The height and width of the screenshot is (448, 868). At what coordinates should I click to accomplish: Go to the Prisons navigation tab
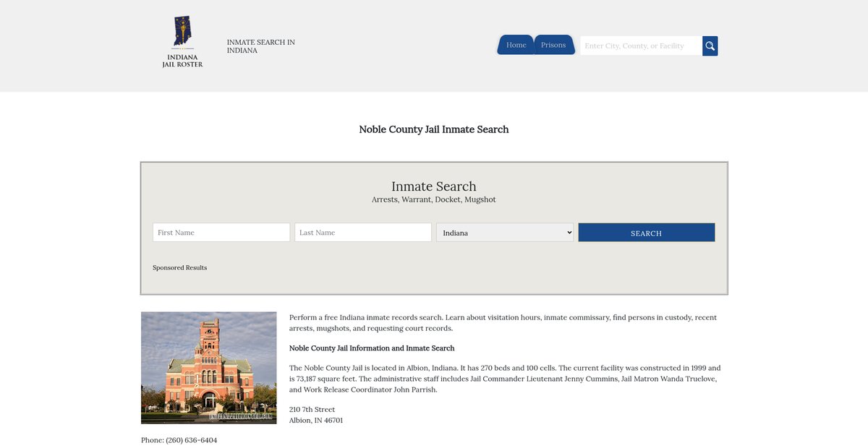click(x=553, y=45)
